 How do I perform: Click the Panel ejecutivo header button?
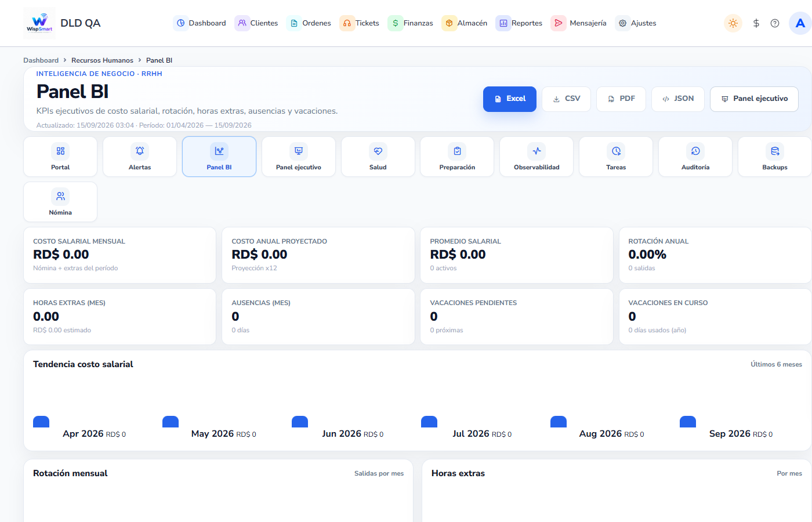754,99
